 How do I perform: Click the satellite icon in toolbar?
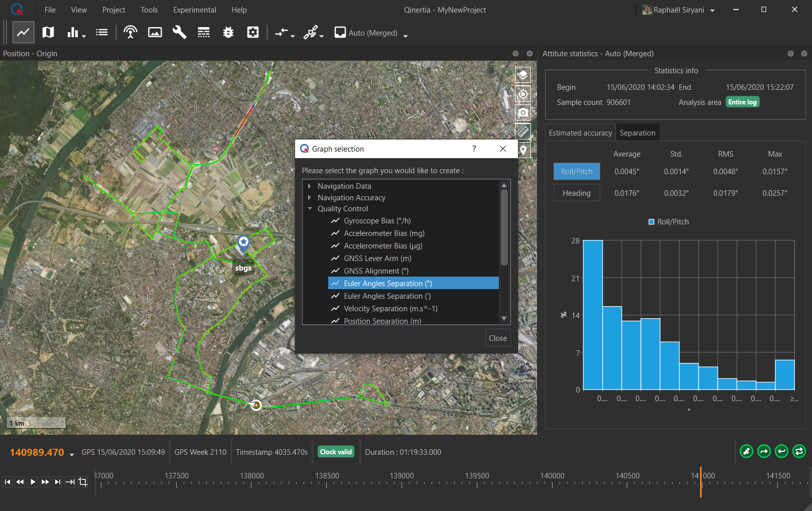(311, 33)
